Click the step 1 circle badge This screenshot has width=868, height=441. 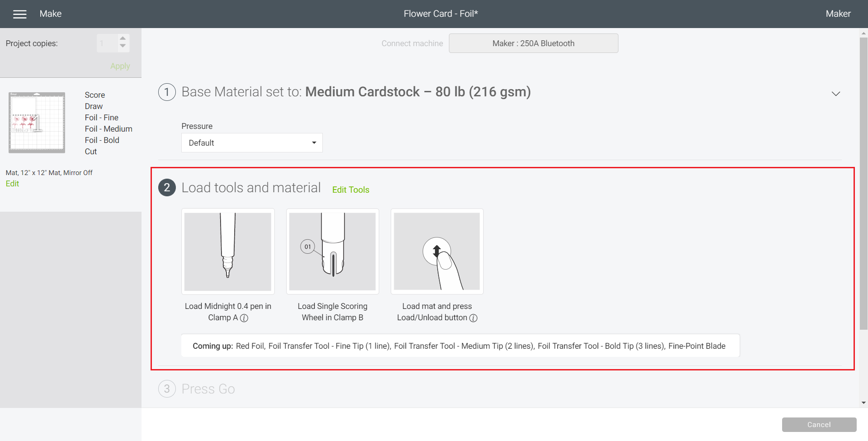click(167, 92)
